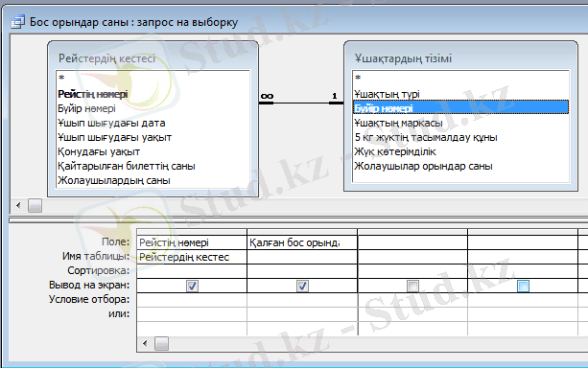Click the Сортировка cell of the first column
Image resolution: width=588 pixels, height=368 pixels.
coord(192,271)
